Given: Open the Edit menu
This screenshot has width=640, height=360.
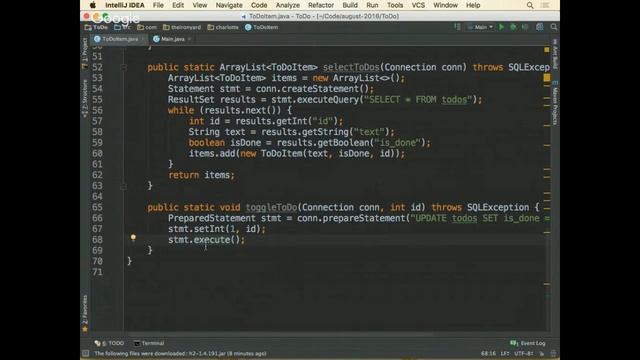Looking at the screenshot, I should pos(178,5).
